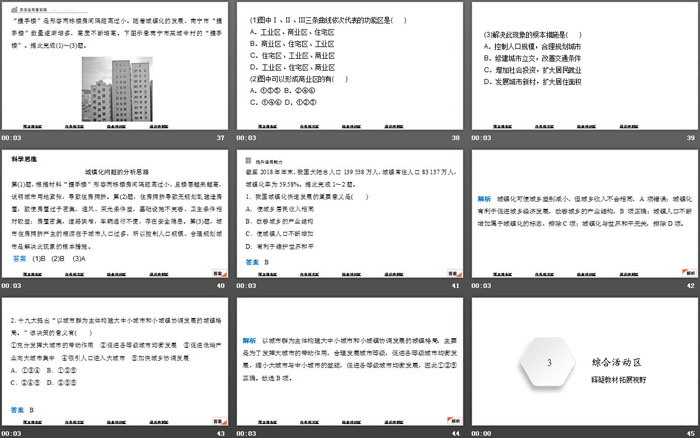Click the 00:03 timing under slide 37
The width and height of the screenshot is (700, 438).
[x=12, y=137]
